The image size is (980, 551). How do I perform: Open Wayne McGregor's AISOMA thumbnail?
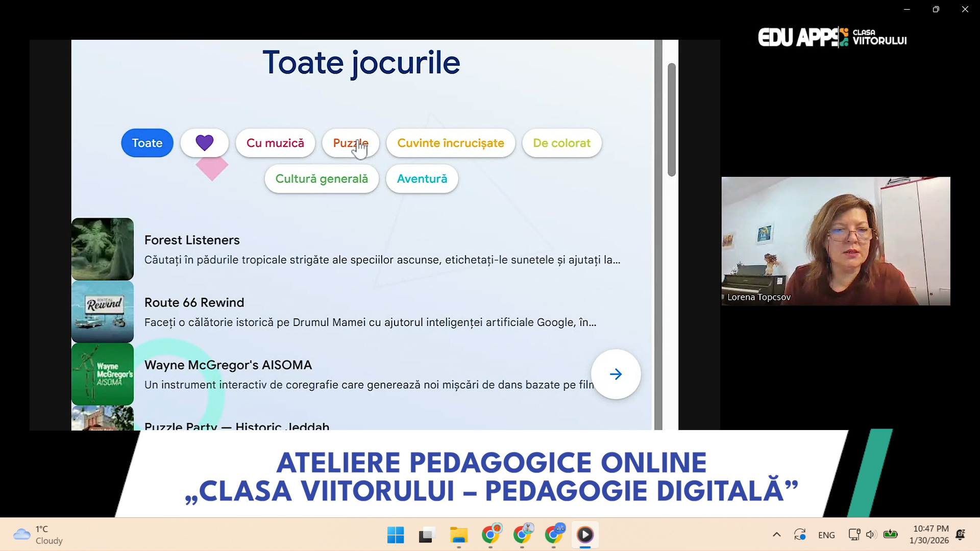point(103,374)
